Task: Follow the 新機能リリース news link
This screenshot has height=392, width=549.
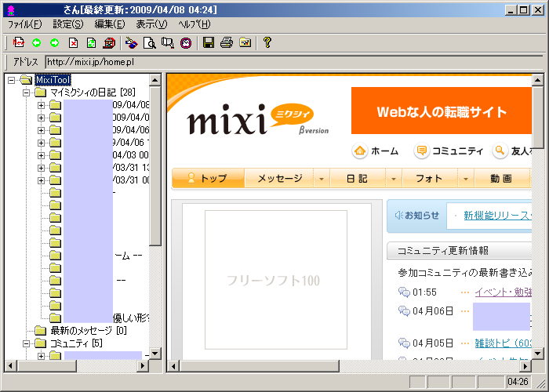Action: (x=497, y=216)
